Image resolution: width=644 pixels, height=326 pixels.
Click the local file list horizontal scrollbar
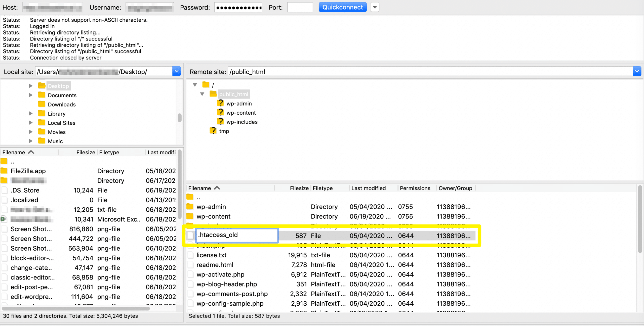click(x=76, y=308)
